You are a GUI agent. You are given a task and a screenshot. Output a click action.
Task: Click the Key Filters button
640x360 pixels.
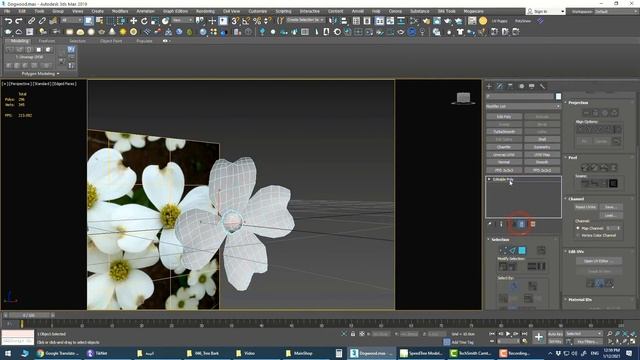click(588, 341)
